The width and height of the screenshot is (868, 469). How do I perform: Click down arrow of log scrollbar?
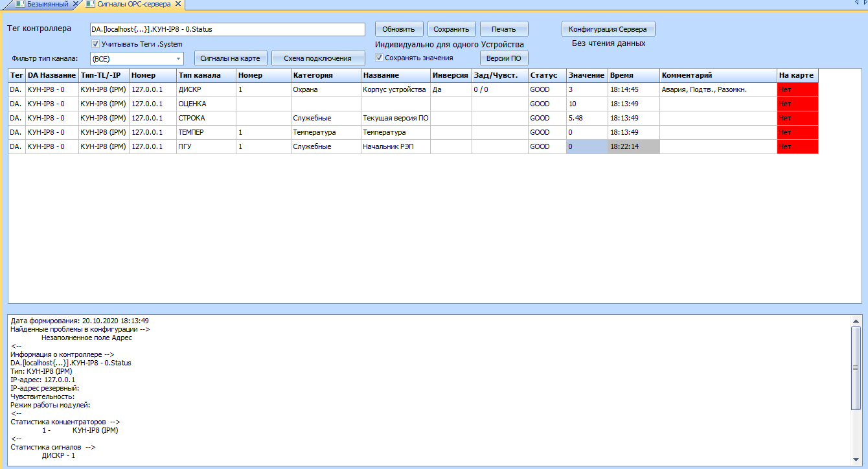(x=856, y=459)
